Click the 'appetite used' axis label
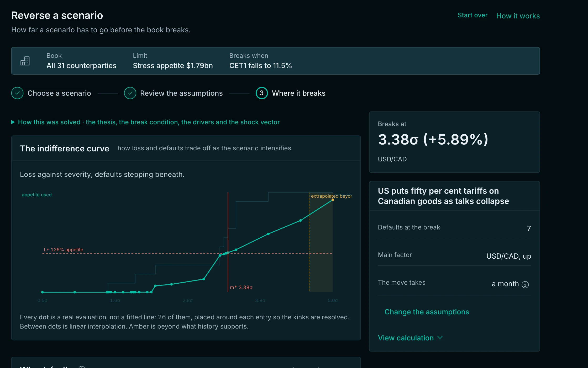Screen dimensions: 588x368 [37, 195]
